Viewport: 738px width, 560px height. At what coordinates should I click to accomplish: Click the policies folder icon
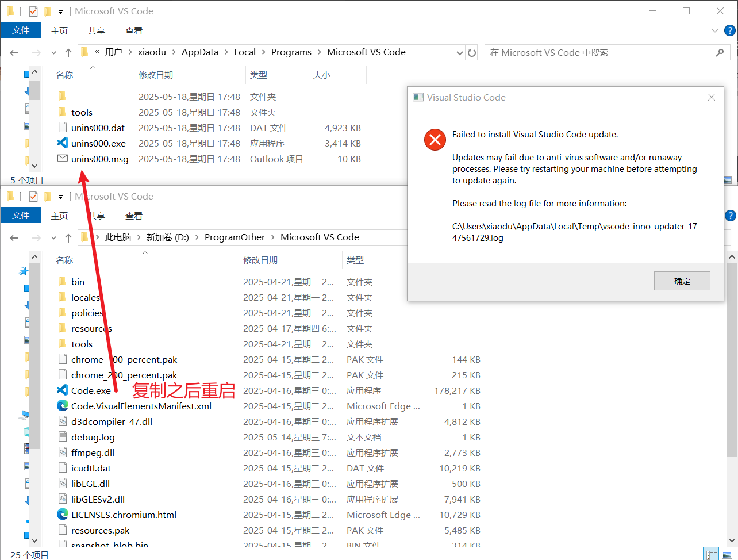63,313
